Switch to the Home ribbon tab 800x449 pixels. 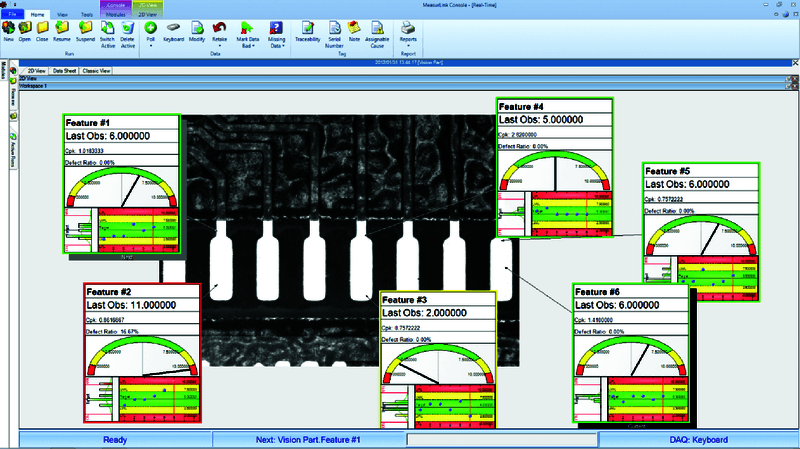37,15
